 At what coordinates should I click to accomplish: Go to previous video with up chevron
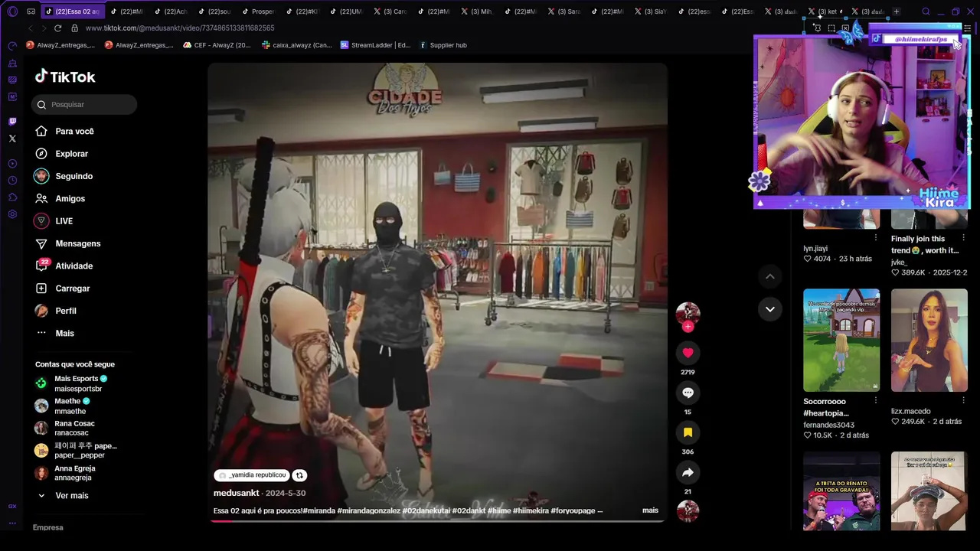pos(770,276)
